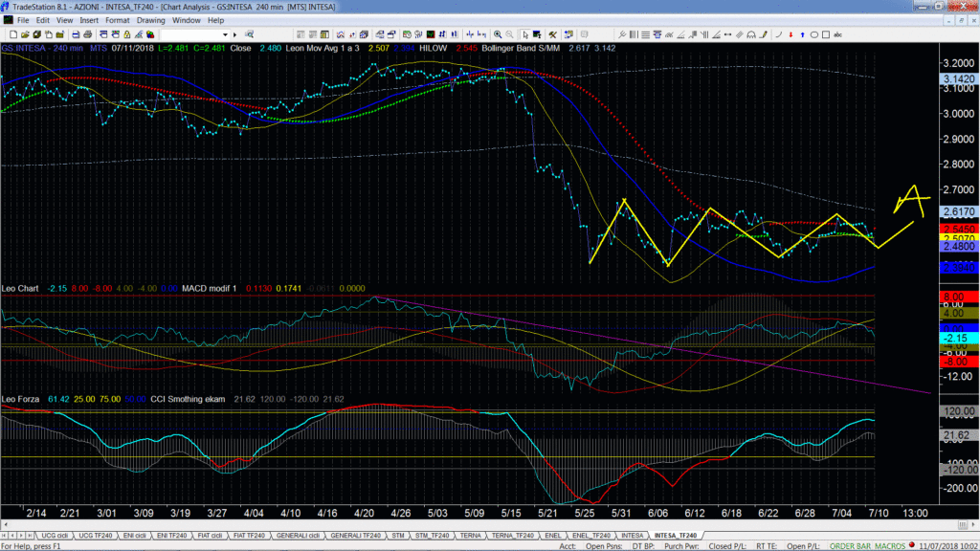The width and height of the screenshot is (980, 551).
Task: Click the Zoom In magnifier icon
Action: click(498, 34)
